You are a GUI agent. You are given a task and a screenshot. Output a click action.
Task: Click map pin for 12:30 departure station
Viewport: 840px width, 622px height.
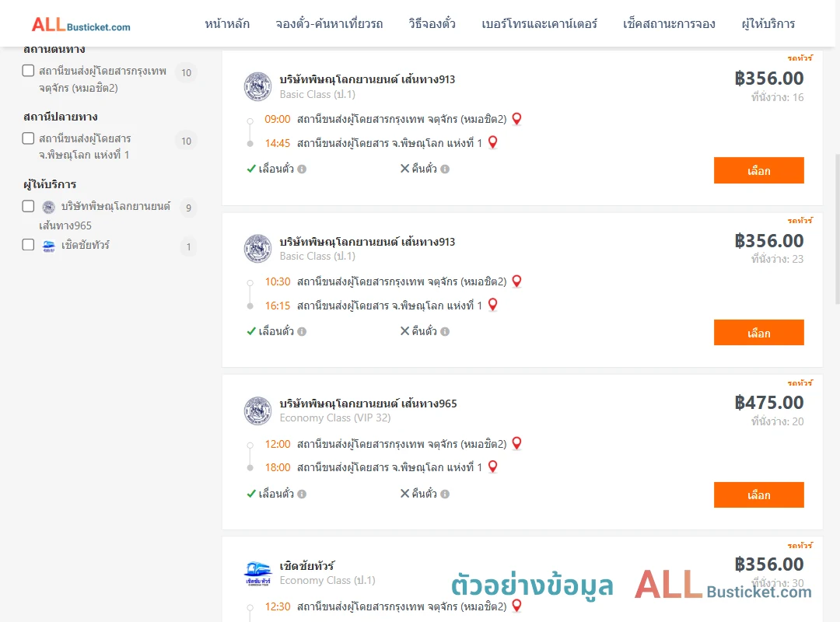point(516,606)
